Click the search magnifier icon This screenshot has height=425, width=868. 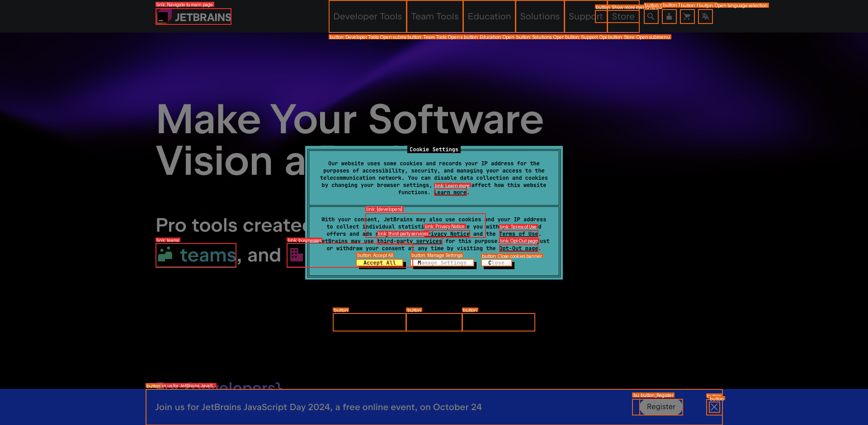tap(651, 17)
